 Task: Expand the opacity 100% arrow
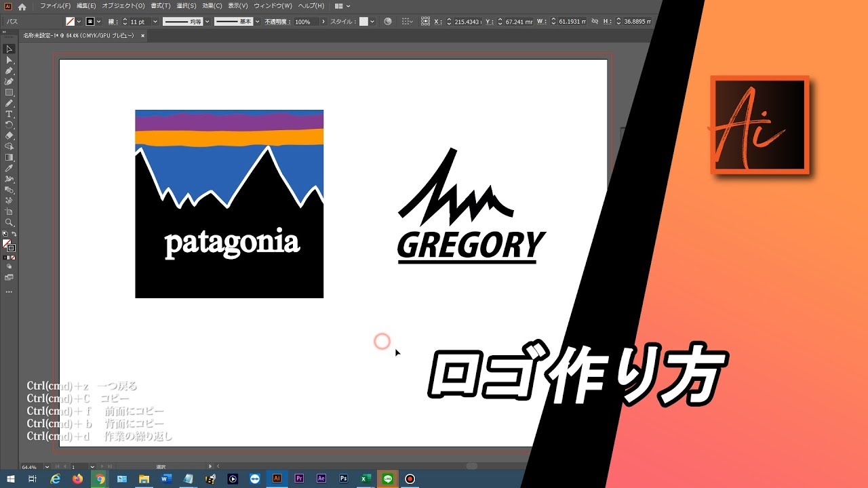[x=323, y=22]
